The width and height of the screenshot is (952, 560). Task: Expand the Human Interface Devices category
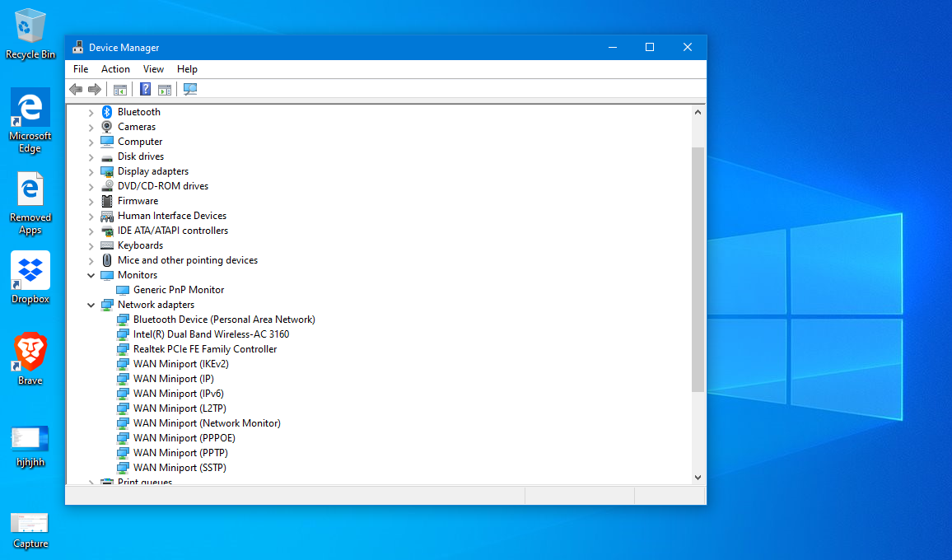(x=91, y=217)
